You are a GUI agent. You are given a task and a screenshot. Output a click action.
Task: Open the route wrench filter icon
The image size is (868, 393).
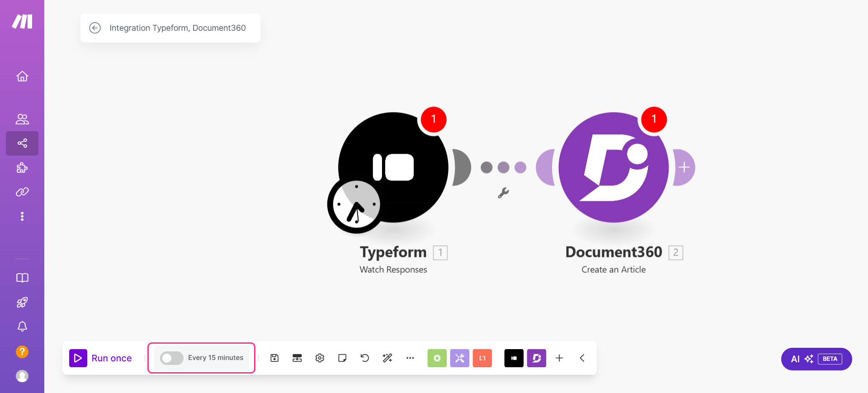(503, 193)
